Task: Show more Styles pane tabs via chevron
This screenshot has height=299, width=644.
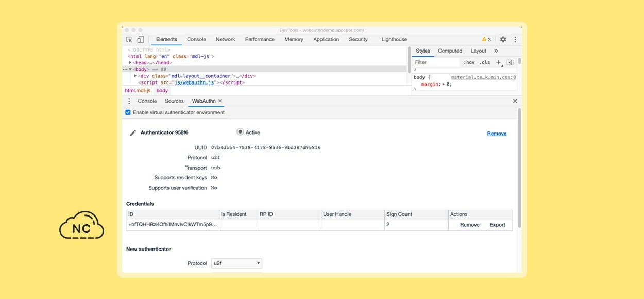Action: (x=496, y=51)
